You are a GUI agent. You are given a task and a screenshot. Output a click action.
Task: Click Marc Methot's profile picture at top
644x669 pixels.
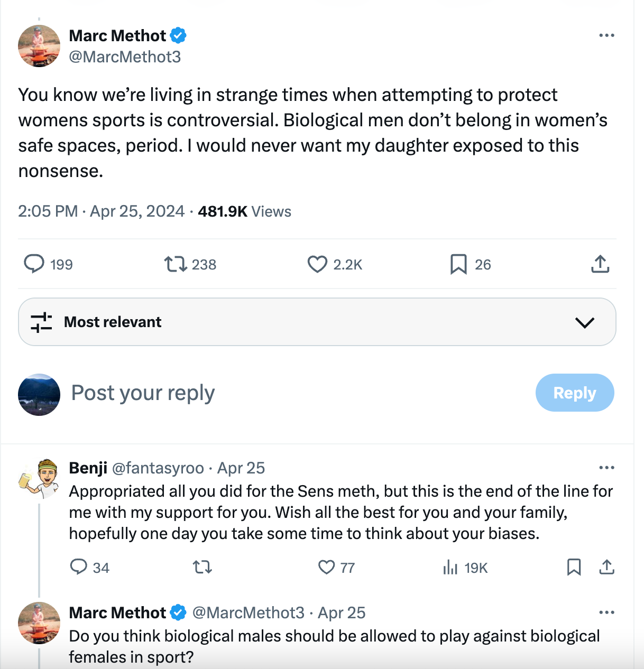39,46
